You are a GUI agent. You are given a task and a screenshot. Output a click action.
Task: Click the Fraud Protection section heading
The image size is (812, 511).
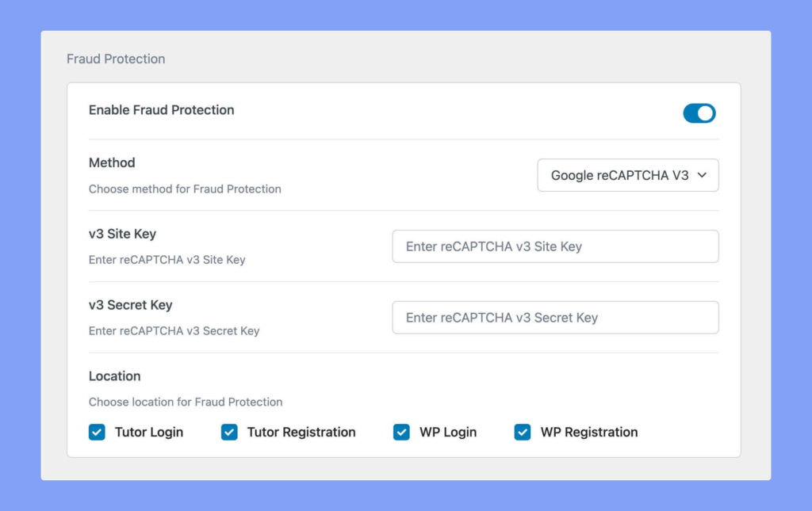[x=116, y=59]
